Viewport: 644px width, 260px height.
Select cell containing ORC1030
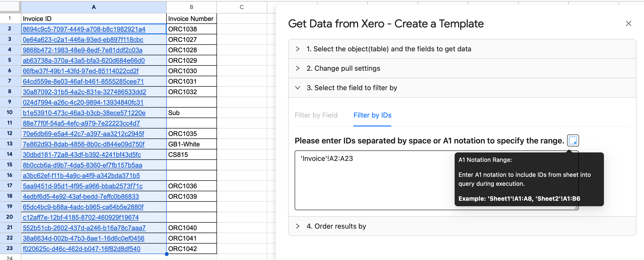tap(192, 71)
